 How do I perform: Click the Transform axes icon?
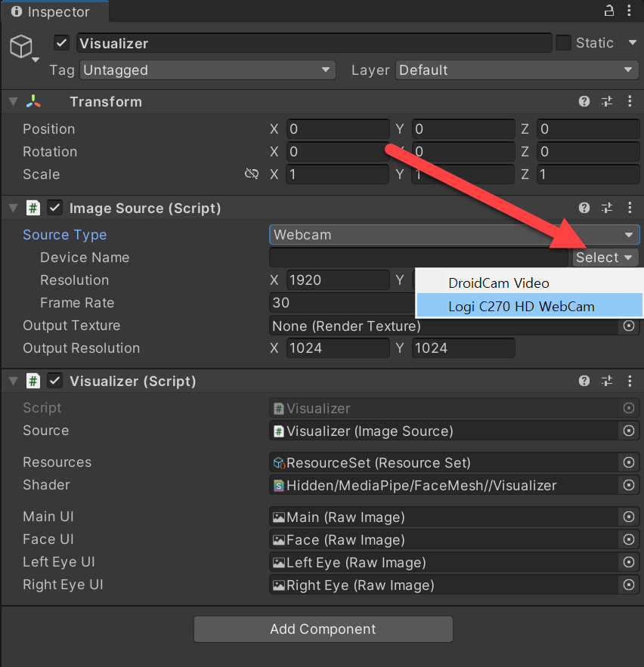click(33, 101)
